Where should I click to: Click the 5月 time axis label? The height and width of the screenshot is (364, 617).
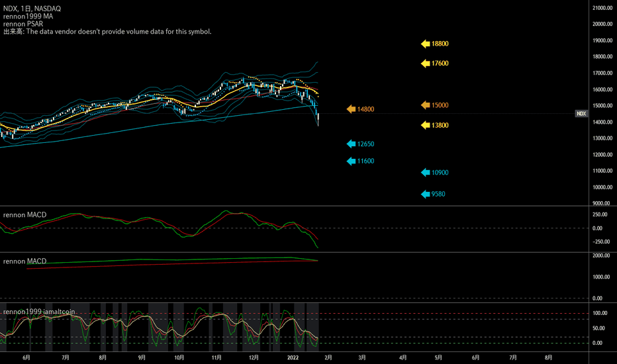438,357
